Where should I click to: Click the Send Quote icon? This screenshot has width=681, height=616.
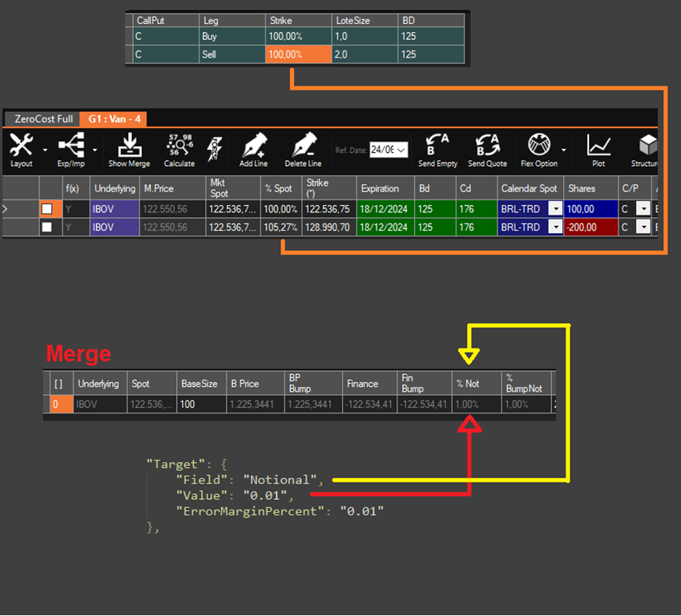click(487, 147)
